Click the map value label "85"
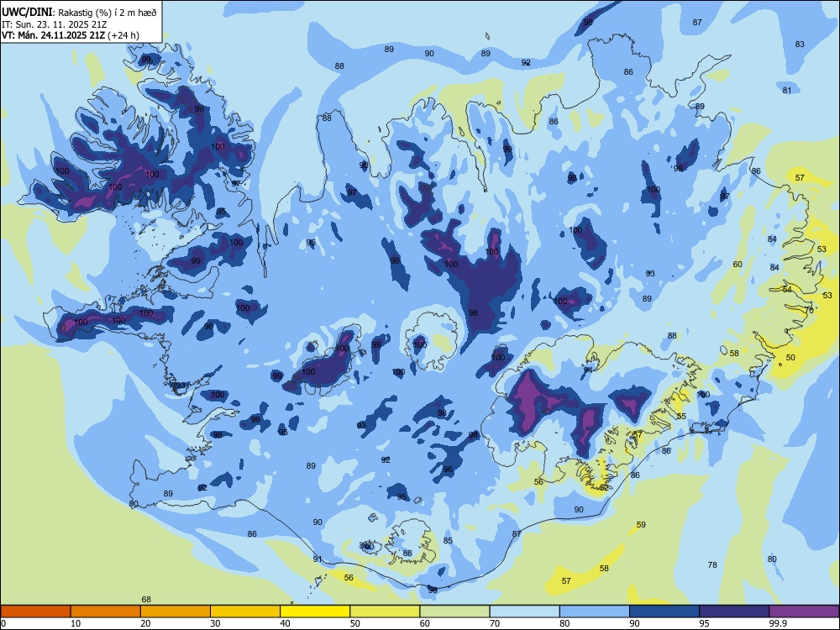840x630 pixels. pos(448,540)
